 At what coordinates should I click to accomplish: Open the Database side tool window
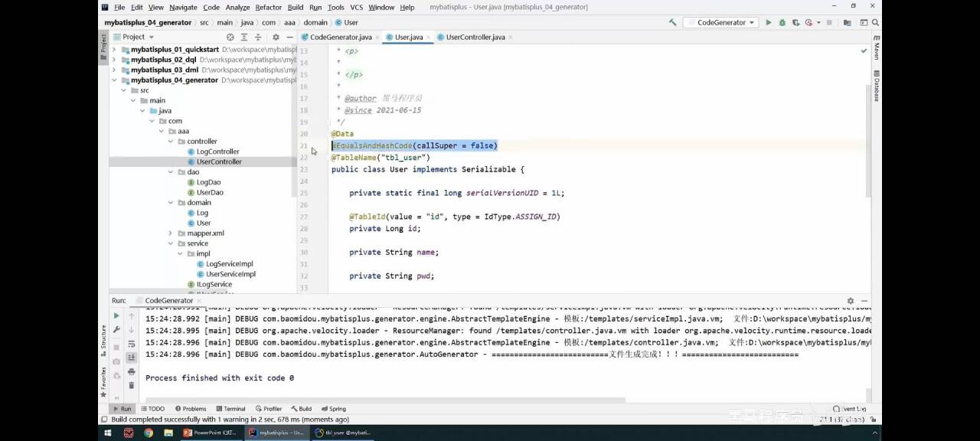(x=877, y=86)
